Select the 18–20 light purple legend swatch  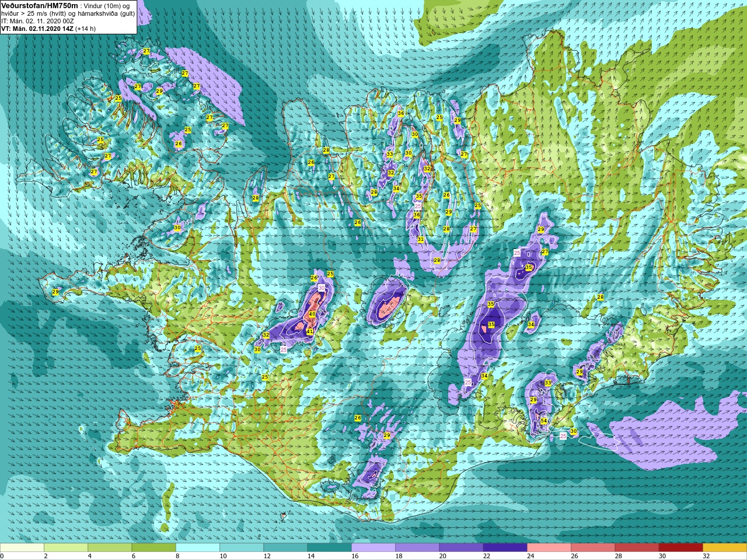tap(417, 548)
